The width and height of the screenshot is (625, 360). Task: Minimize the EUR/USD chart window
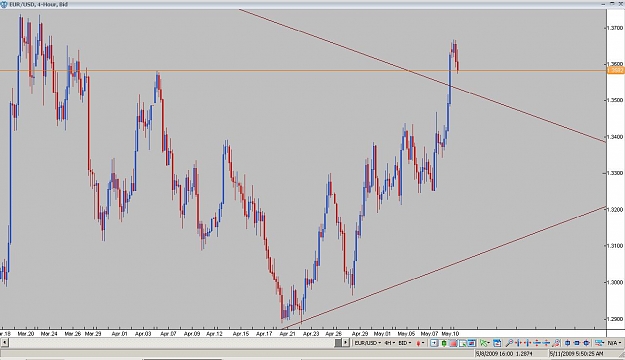coord(603,4)
